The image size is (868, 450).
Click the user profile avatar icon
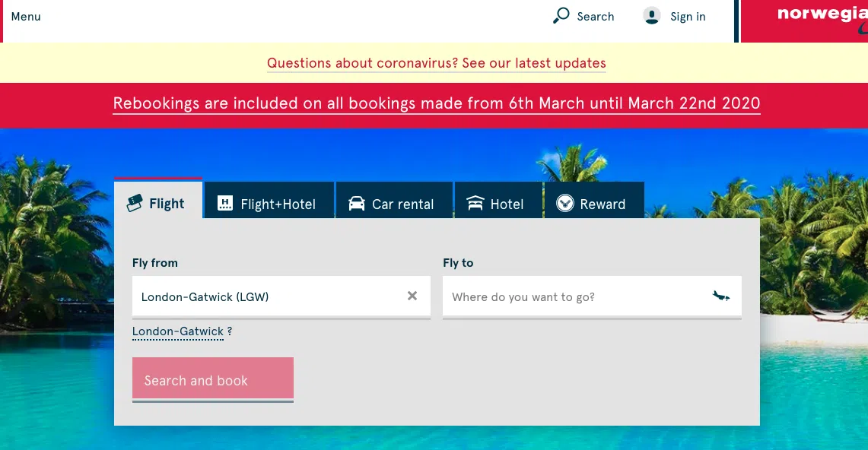click(651, 16)
